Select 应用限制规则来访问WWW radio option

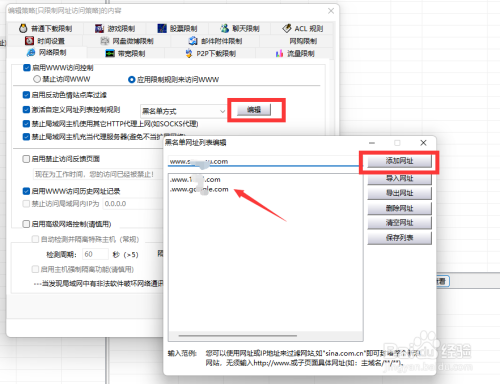[x=132, y=79]
